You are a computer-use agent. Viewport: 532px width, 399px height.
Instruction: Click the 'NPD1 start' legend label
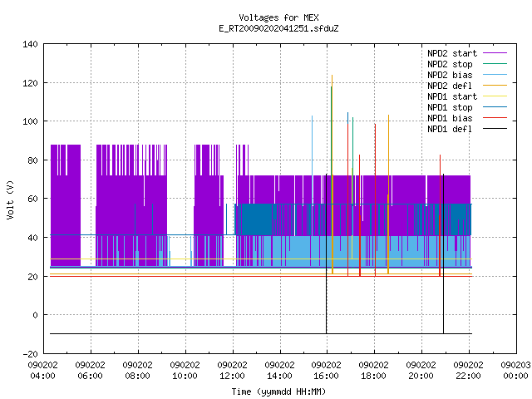point(452,96)
